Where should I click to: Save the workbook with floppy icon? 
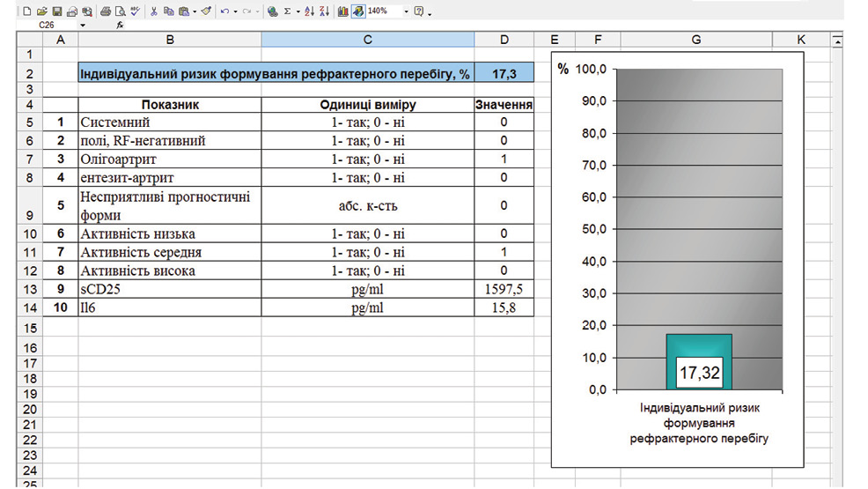tap(57, 11)
